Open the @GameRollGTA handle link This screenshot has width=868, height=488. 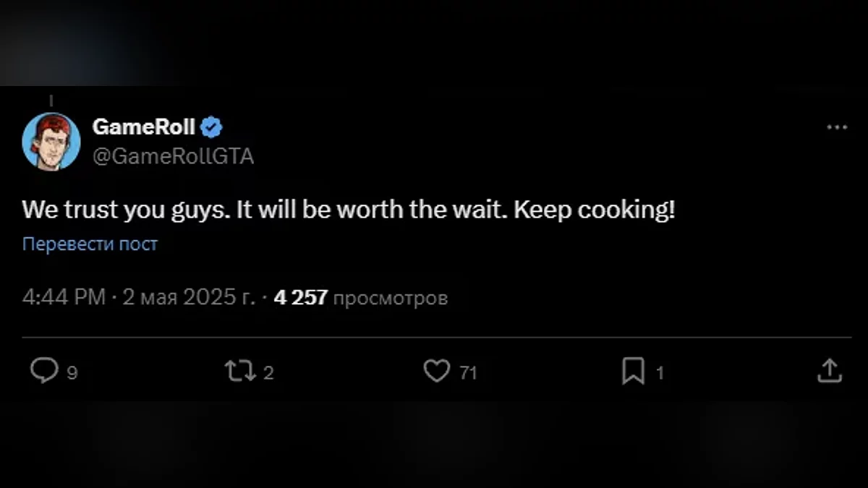click(174, 156)
